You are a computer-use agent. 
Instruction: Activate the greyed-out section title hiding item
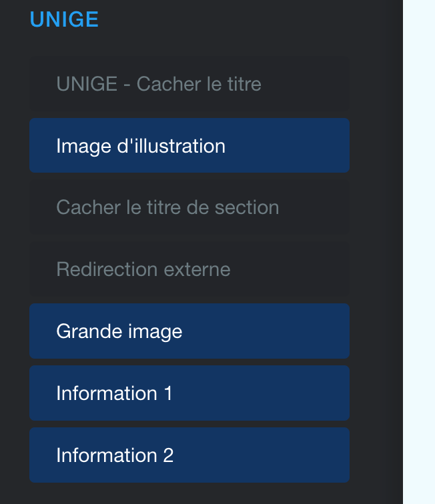tap(189, 207)
